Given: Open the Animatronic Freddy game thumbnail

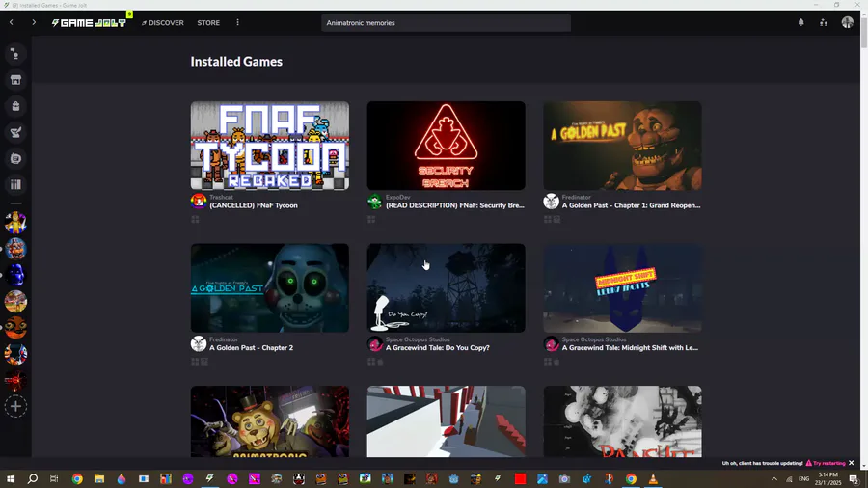Looking at the screenshot, I should click(x=270, y=421).
